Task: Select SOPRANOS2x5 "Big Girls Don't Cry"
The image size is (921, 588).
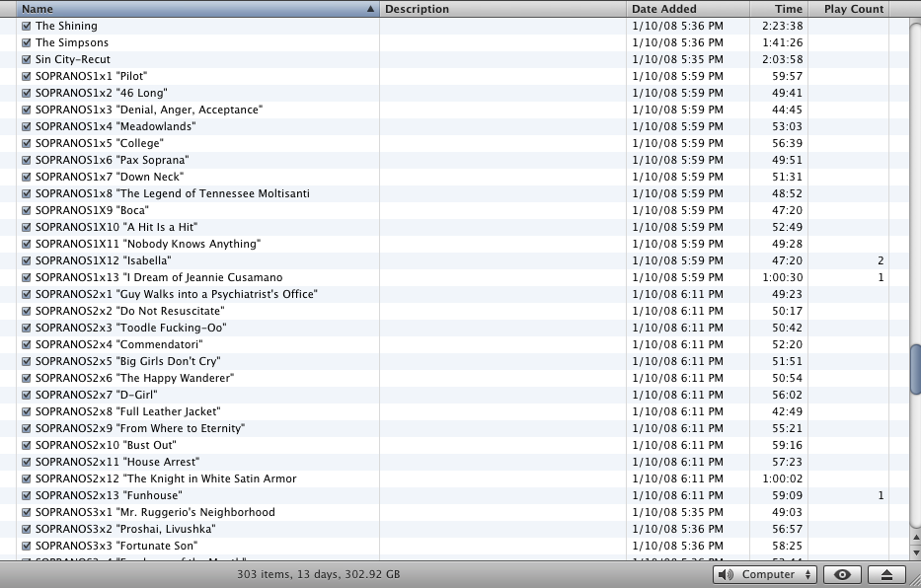Action: coord(127,361)
